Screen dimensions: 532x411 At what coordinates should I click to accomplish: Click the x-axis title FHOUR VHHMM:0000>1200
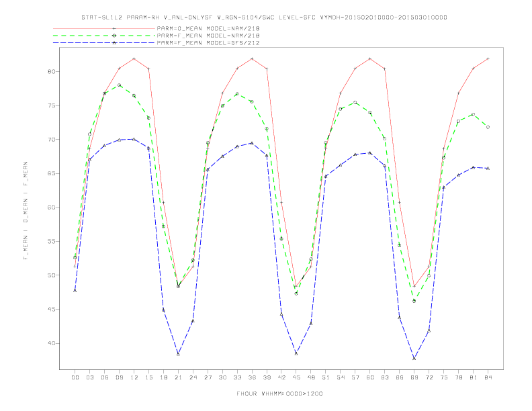279,394
